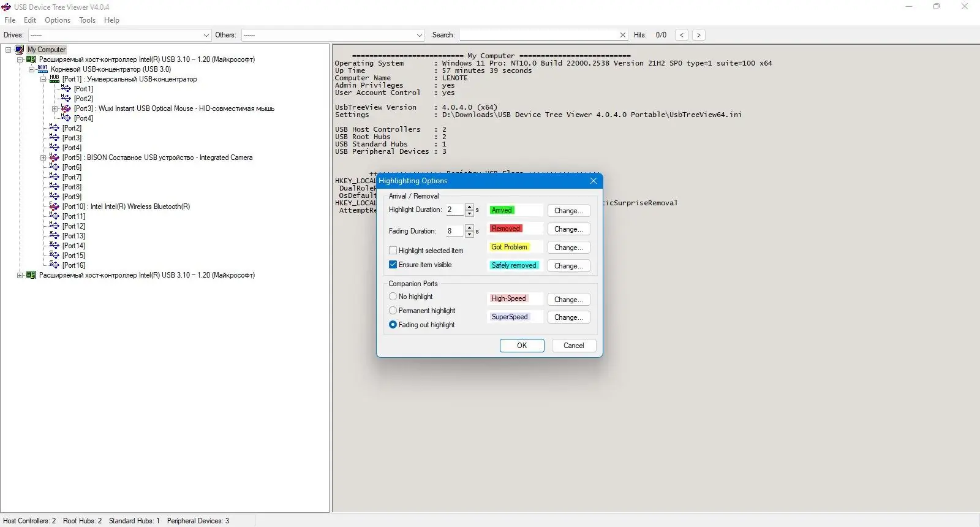
Task: Expand the second Intel USB host controller
Action: (20, 275)
